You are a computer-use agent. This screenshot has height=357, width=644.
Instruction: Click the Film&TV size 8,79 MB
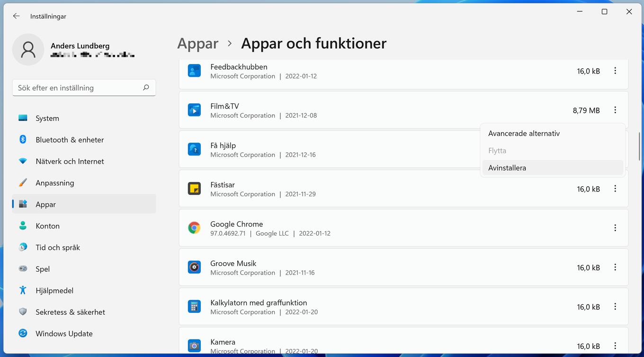pyautogui.click(x=586, y=110)
